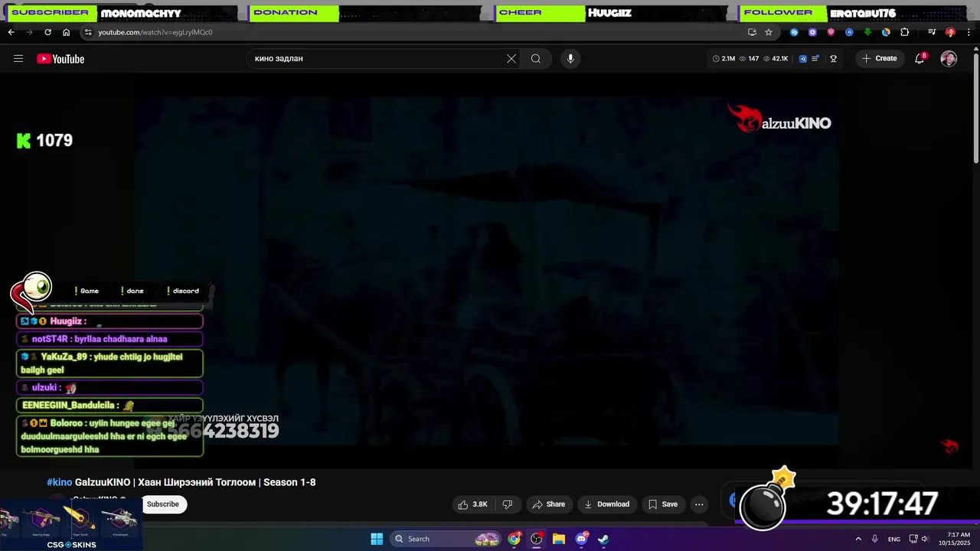Start voice search with the microphone
Screen dimensions: 980x551
tap(570, 59)
